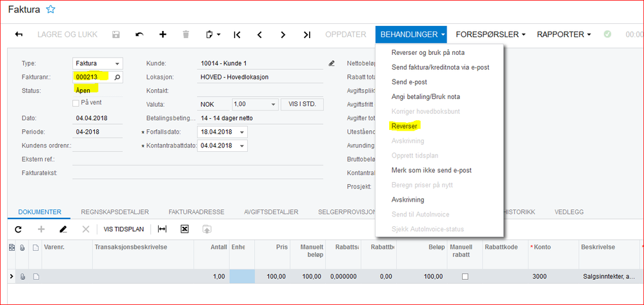Edit customer with pencil icon beside Kunde

click(x=332, y=64)
